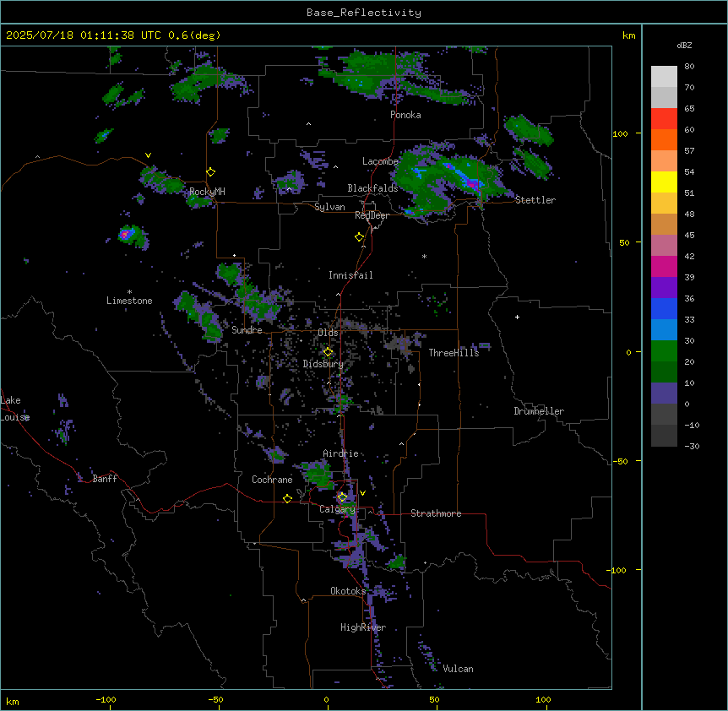
Task: Click the dBZ legend heading
Action: tap(684, 45)
